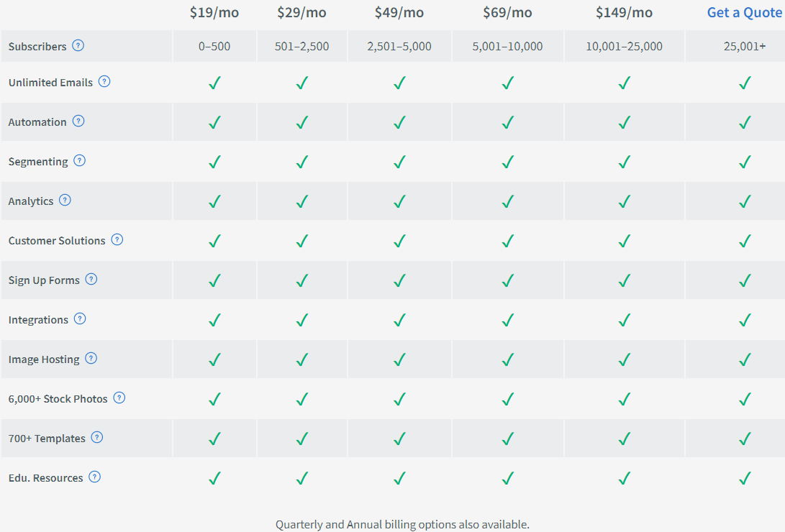785x532 pixels.
Task: Click the help icon next to 700+ Templates
Action: tap(97, 437)
